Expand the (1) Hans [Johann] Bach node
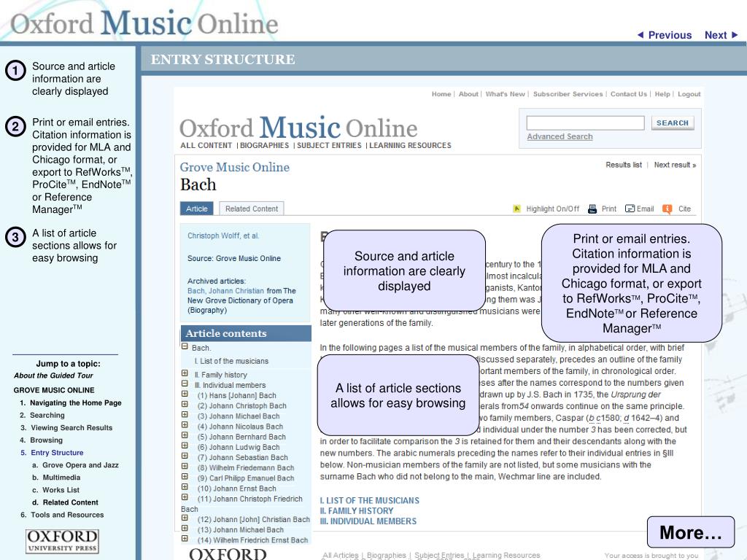The image size is (747, 560). coord(185,394)
